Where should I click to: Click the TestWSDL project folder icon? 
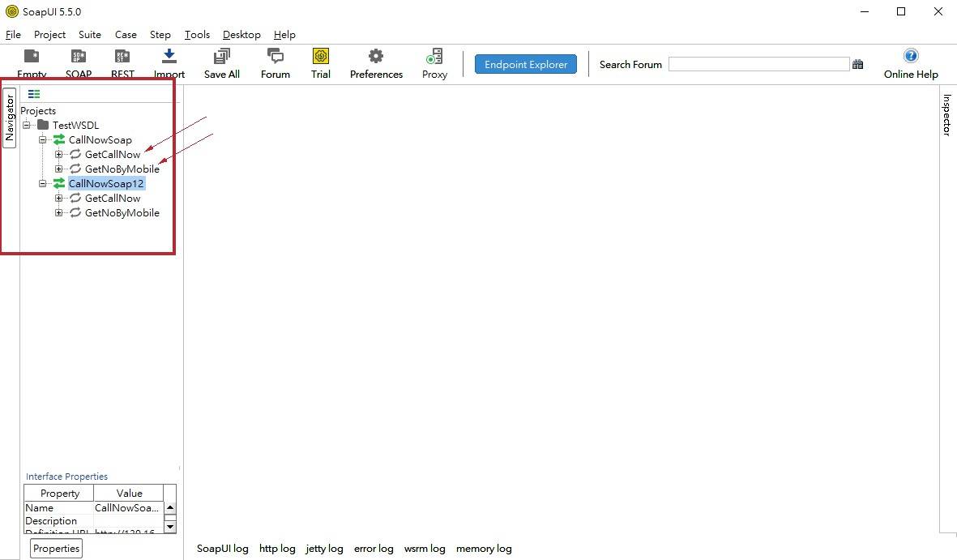click(43, 125)
